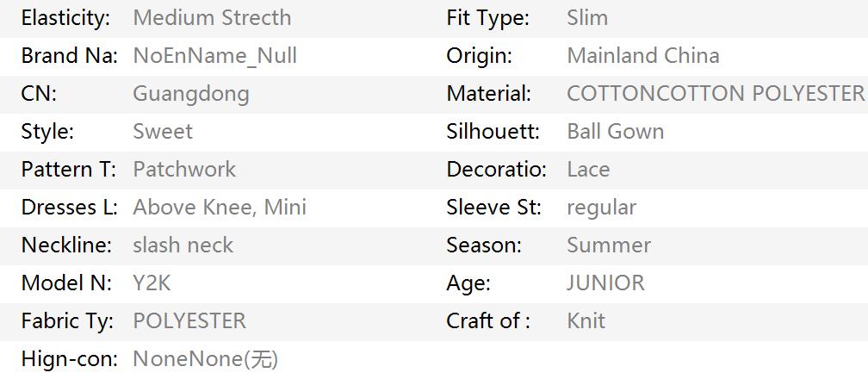Select the Patchwork pattern type value
The height and width of the screenshot is (379, 868).
coord(184,169)
